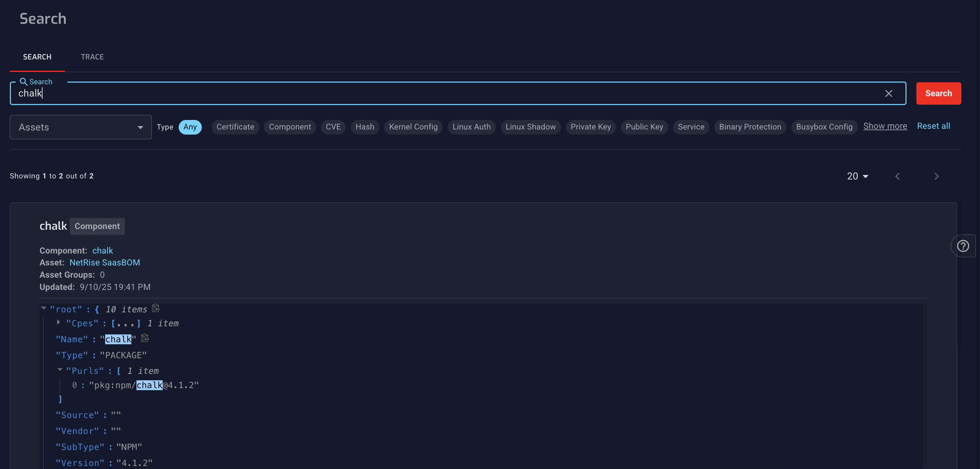Enable the Certificate type filter
The height and width of the screenshot is (469, 980).
(x=235, y=127)
